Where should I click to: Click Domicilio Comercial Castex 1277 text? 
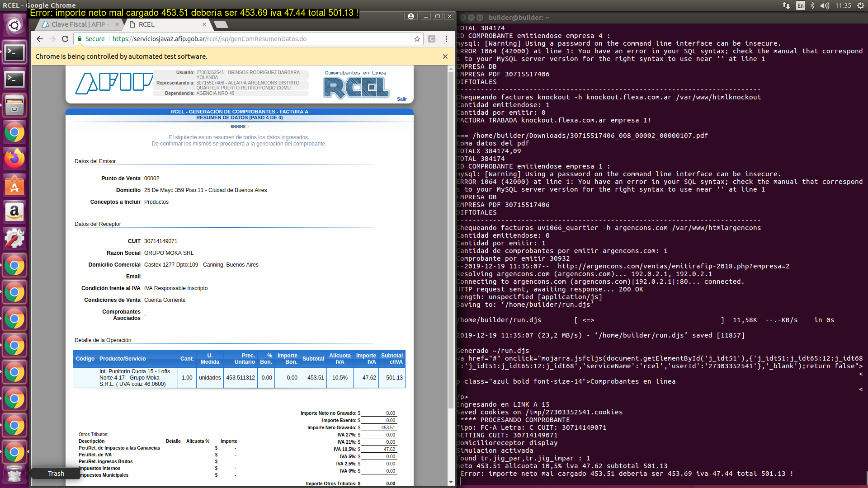pyautogui.click(x=201, y=265)
